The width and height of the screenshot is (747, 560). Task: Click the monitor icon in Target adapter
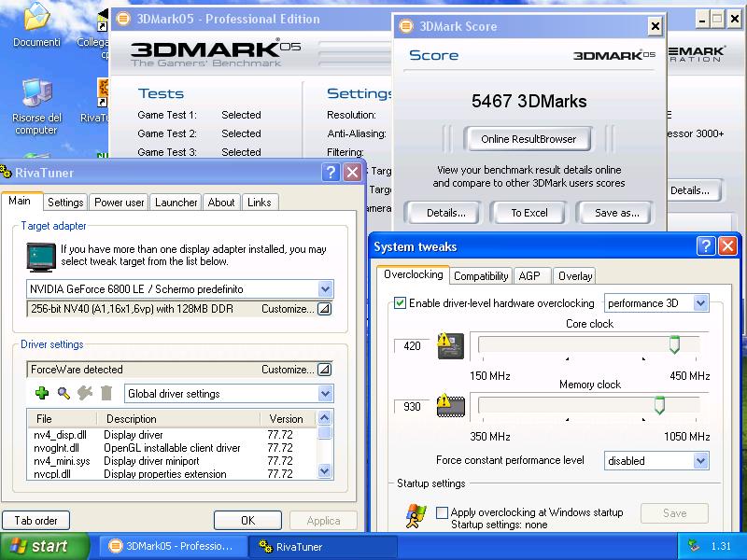click(x=41, y=258)
